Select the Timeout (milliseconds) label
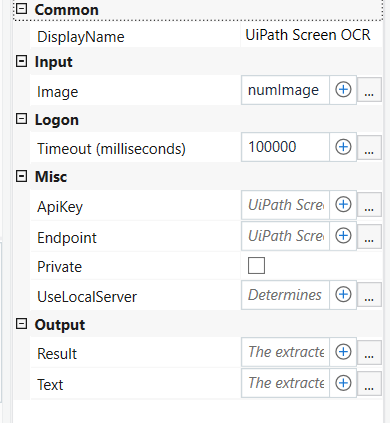The image size is (390, 423). (x=111, y=149)
